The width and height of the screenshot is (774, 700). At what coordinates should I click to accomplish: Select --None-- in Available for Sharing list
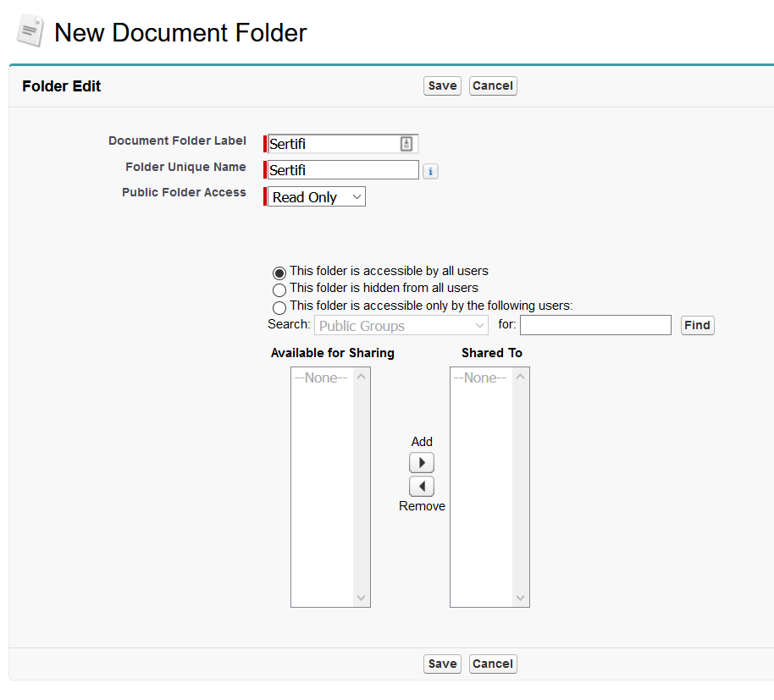[321, 378]
